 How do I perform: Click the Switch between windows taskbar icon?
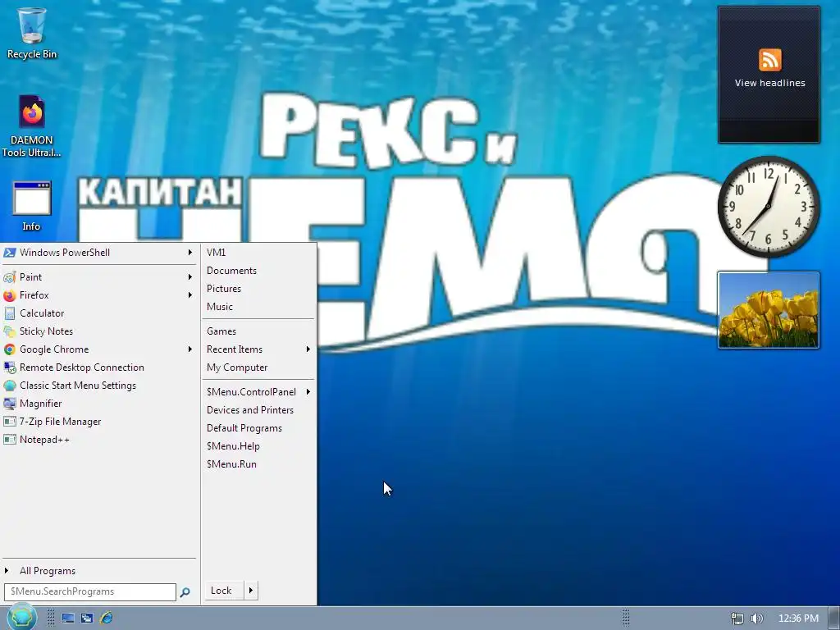pyautogui.click(x=87, y=619)
